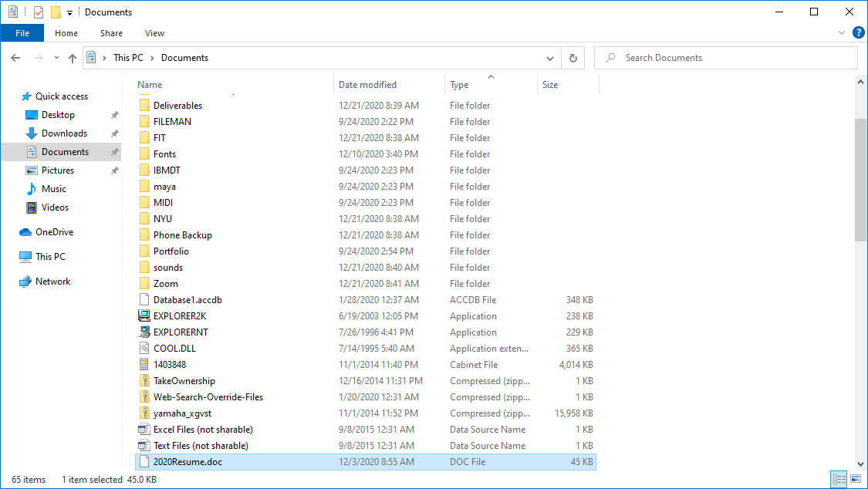Click the Refresh button in address bar
This screenshot has height=489, width=868.
pyautogui.click(x=572, y=58)
